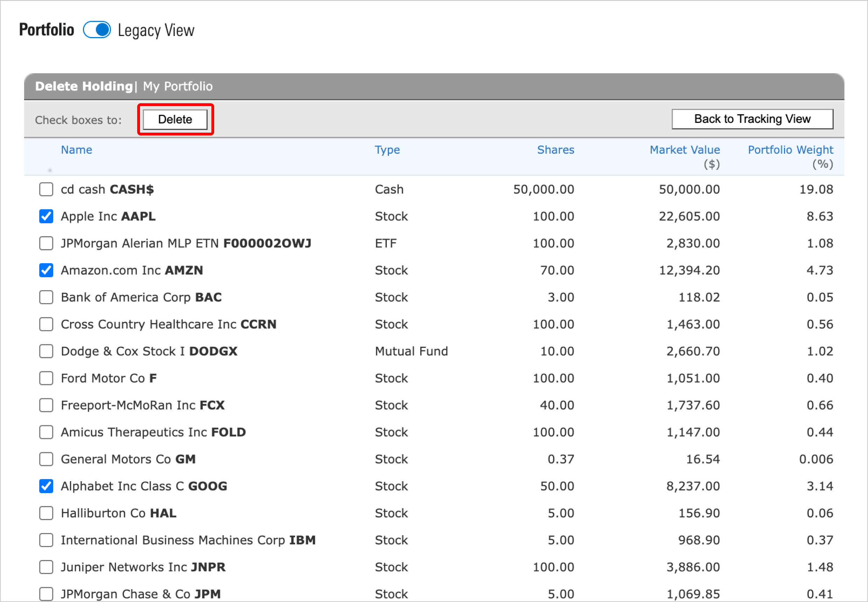Uncheck the Apple Inc AAPL checkbox
This screenshot has height=602, width=868.
coord(46,216)
